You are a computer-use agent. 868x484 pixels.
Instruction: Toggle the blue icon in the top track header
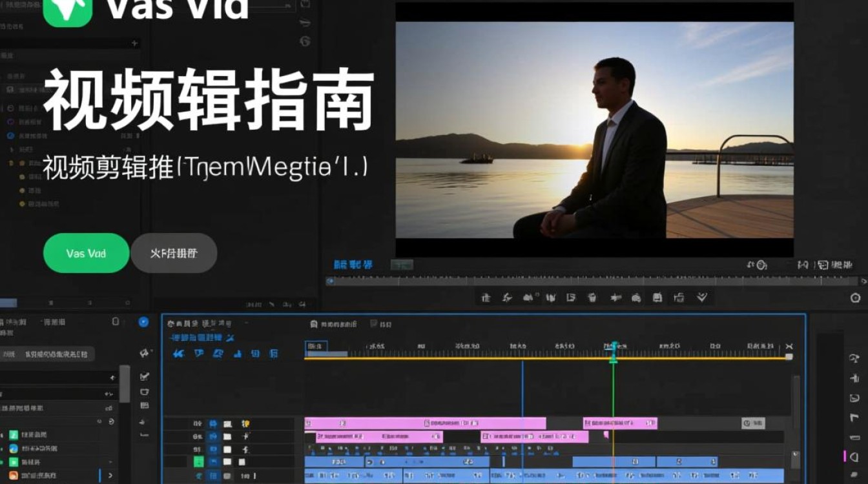[x=212, y=424]
